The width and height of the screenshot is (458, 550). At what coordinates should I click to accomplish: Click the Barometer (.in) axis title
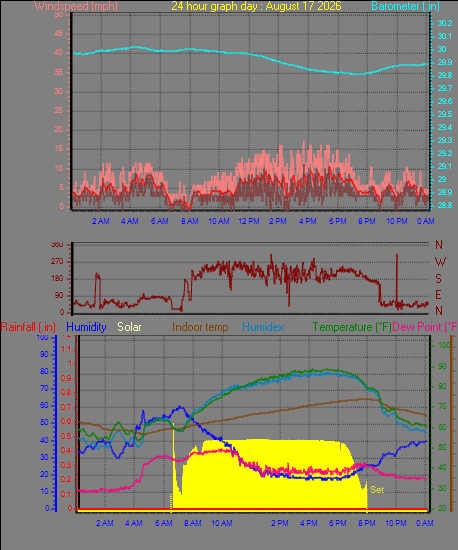point(405,6)
